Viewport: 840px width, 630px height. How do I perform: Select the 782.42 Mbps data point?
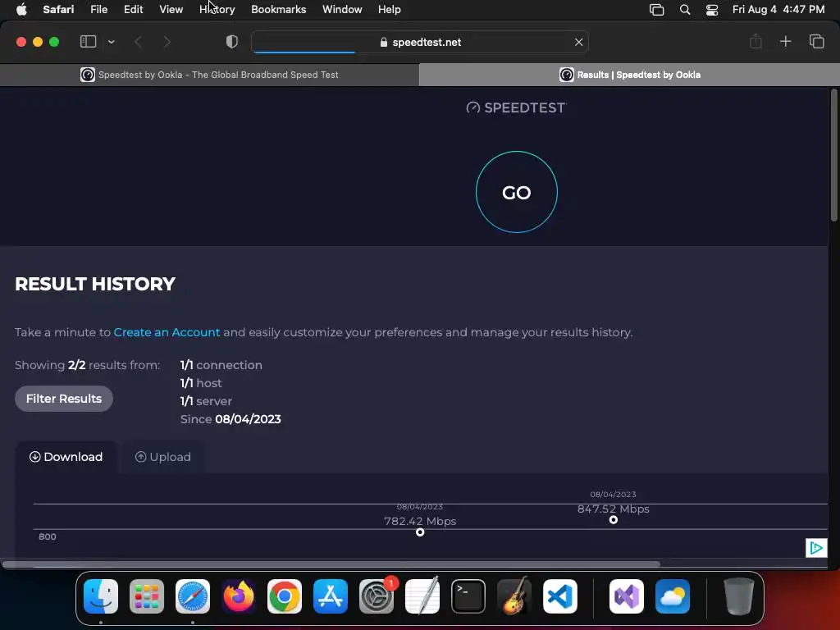pos(420,532)
